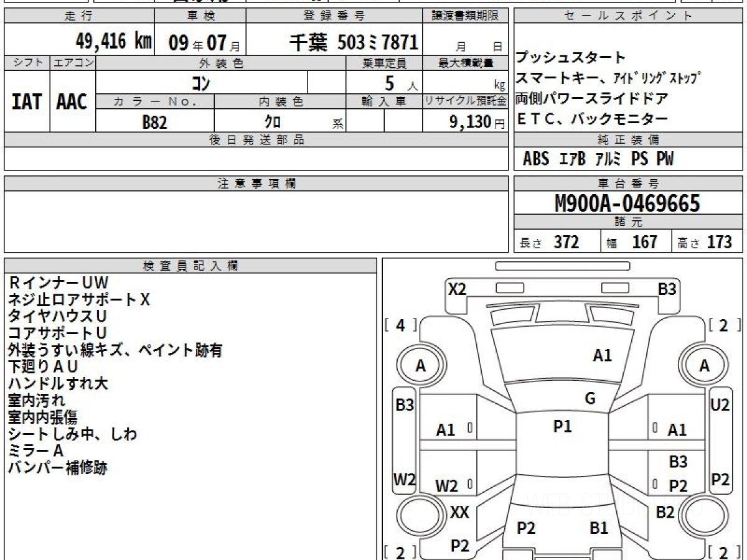Select the B2 mark on the diagram
747x560 pixels.
pos(665,513)
